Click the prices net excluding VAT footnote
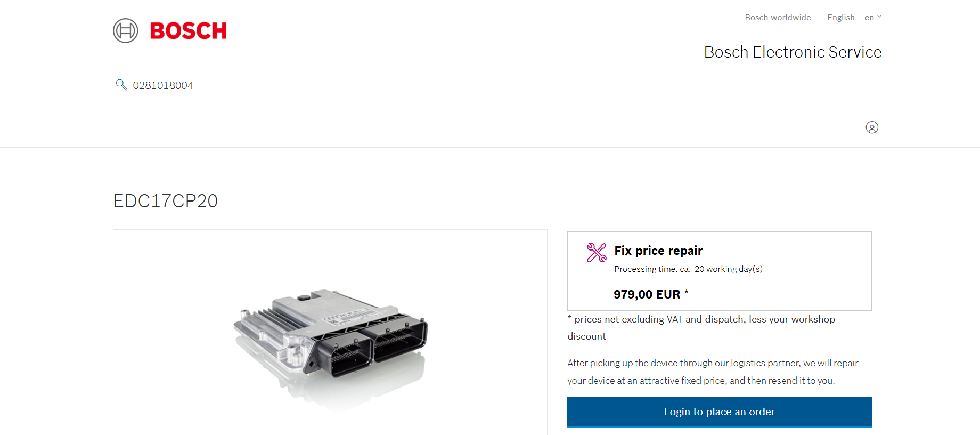This screenshot has height=435, width=980. [x=701, y=328]
